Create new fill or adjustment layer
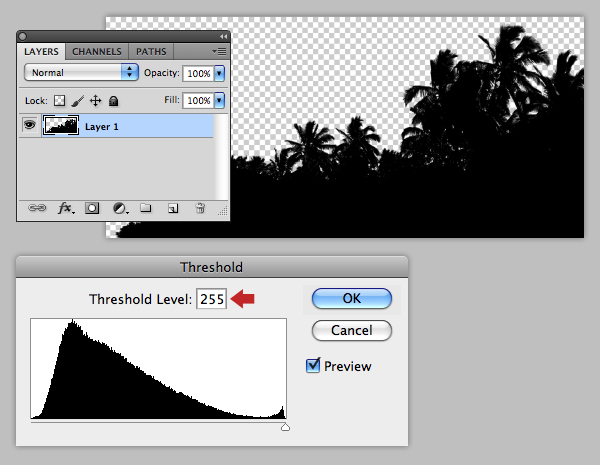The image size is (600, 465). [x=121, y=208]
